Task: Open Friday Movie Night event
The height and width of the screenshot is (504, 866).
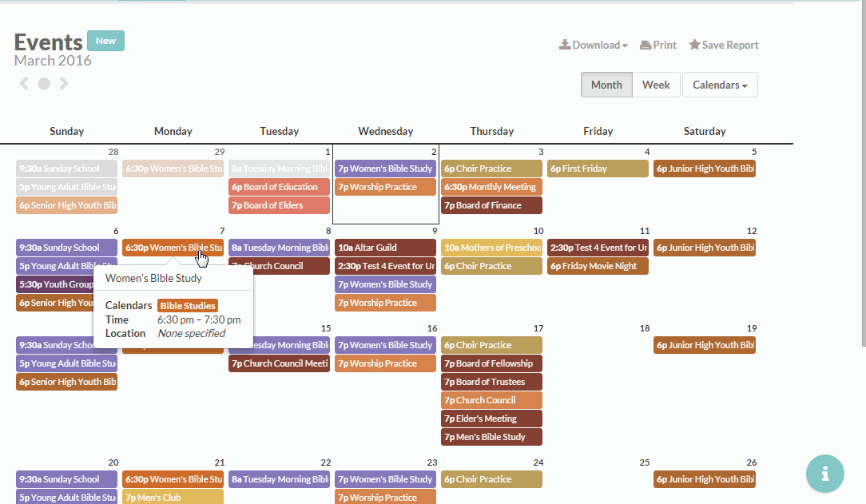Action: 598,266
